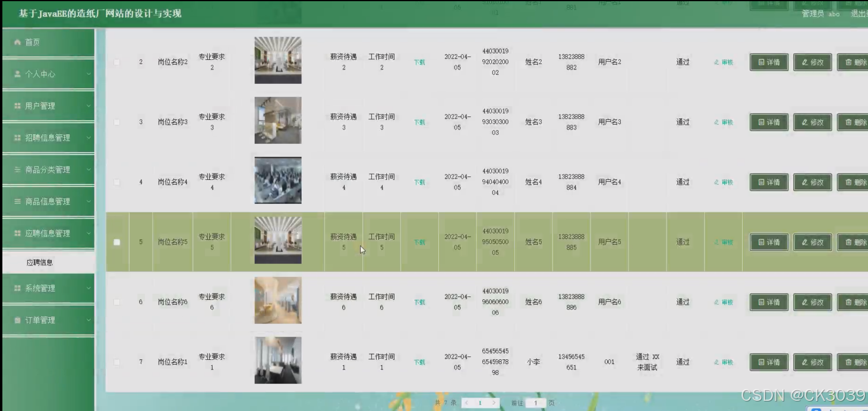
Task: Open the photo thumbnail in row 2
Action: point(278,61)
